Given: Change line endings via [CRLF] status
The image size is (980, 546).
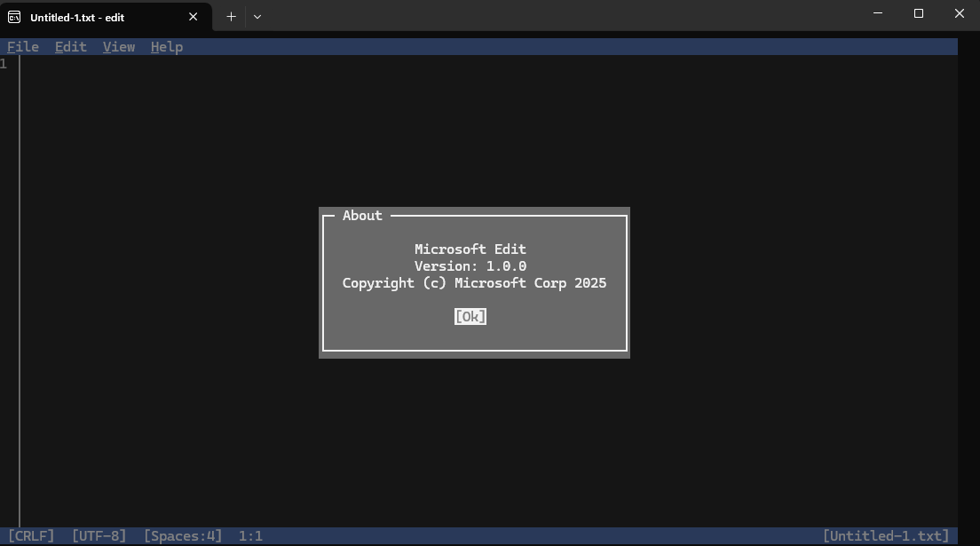Looking at the screenshot, I should (x=31, y=536).
